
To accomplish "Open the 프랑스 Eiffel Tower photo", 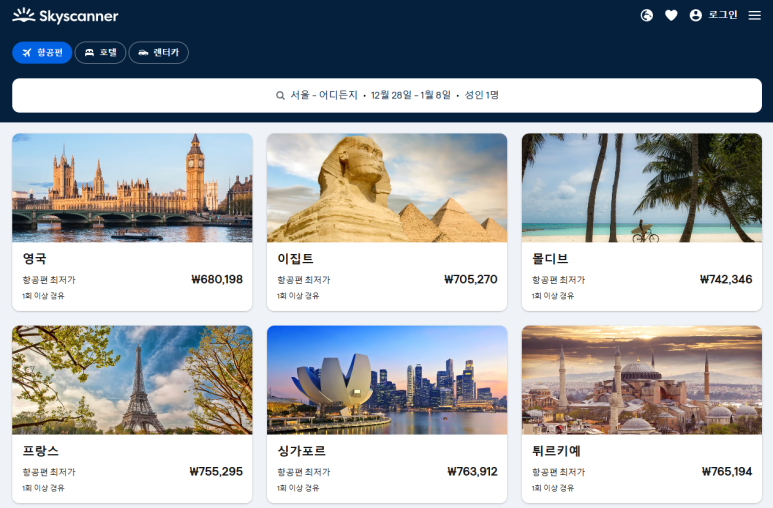I will point(132,380).
